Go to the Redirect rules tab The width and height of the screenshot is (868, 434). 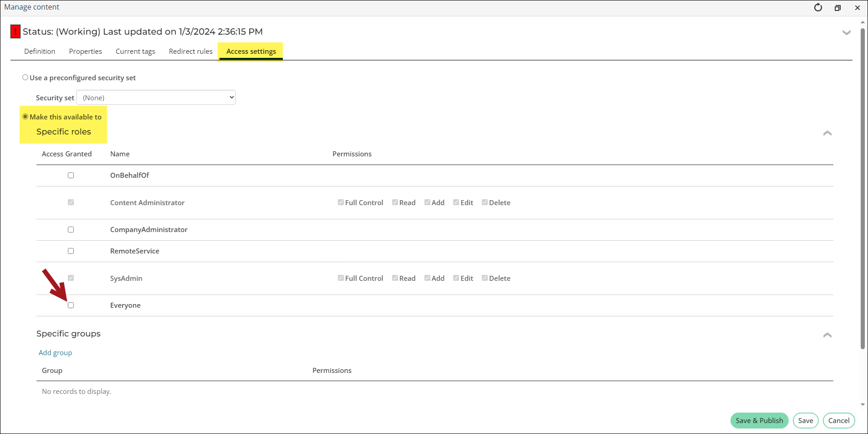coord(191,52)
